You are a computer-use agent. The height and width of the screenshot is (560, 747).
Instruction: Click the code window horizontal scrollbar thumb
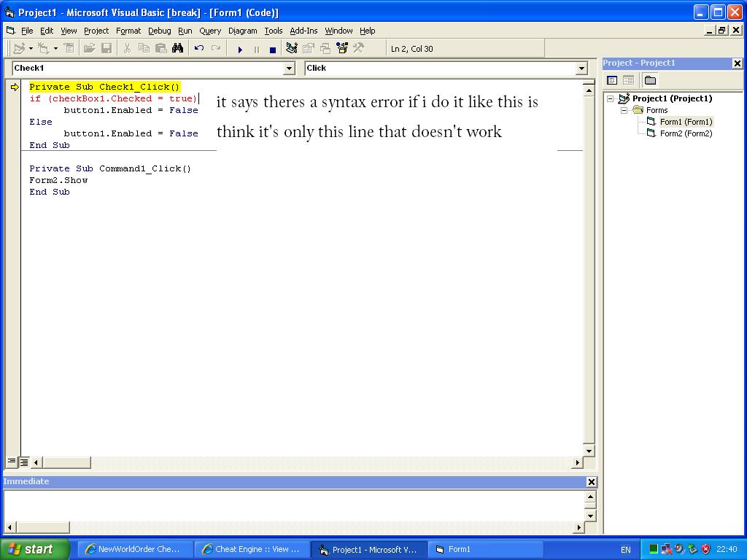coord(66,462)
